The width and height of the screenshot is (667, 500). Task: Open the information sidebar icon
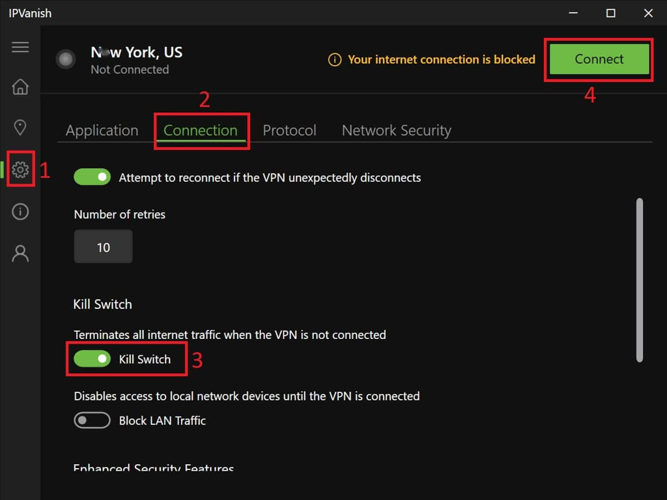pyautogui.click(x=20, y=212)
